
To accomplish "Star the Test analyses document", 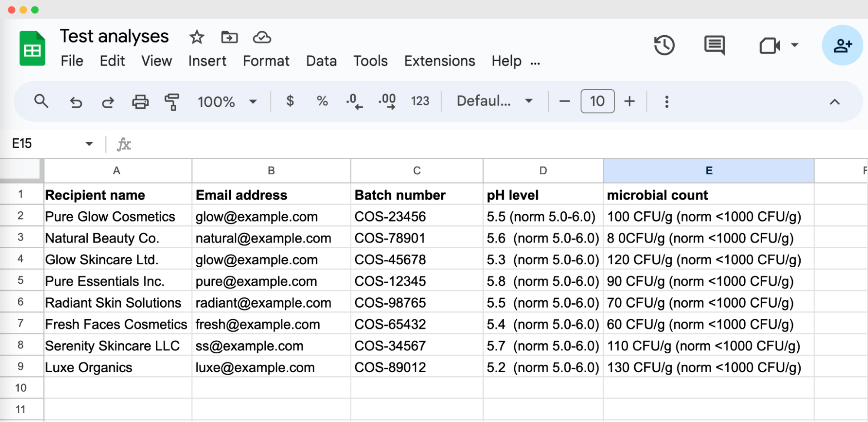I will pos(197,37).
